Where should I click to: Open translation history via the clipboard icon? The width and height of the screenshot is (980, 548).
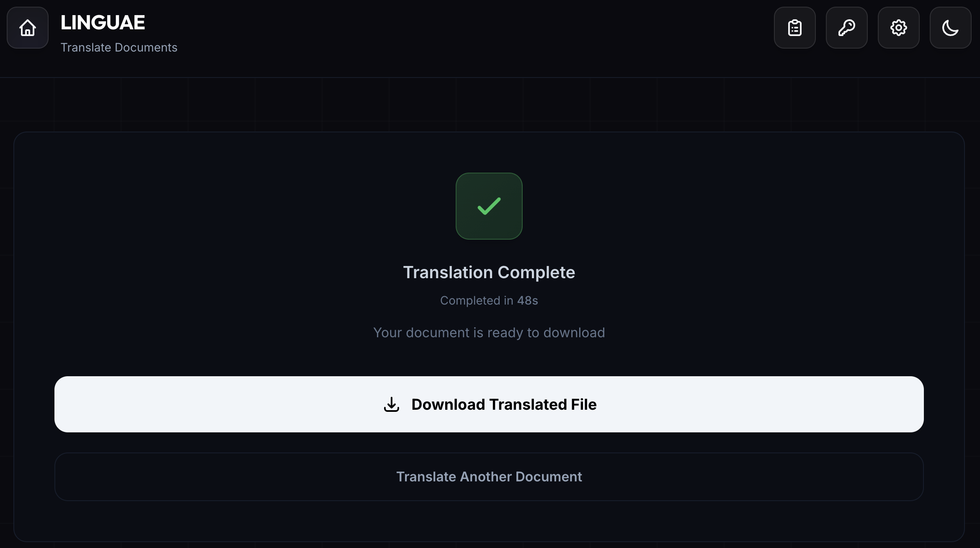pos(794,27)
